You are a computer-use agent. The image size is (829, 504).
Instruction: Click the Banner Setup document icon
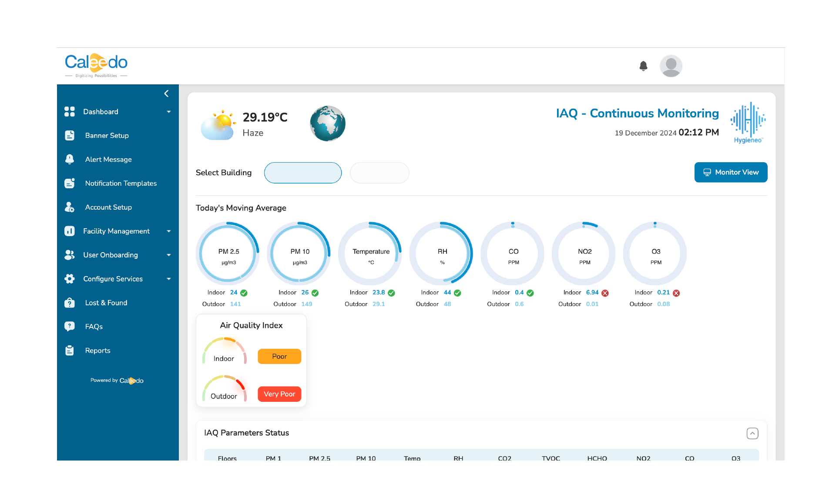(x=70, y=136)
